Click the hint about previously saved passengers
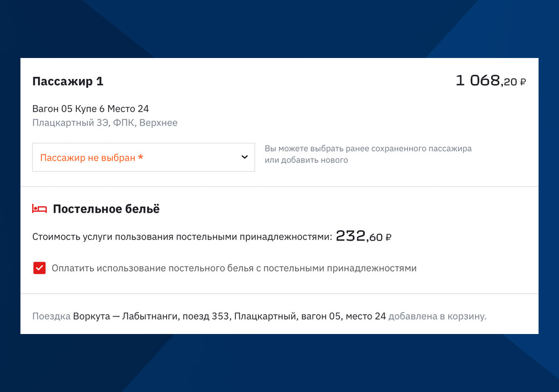 (x=368, y=154)
